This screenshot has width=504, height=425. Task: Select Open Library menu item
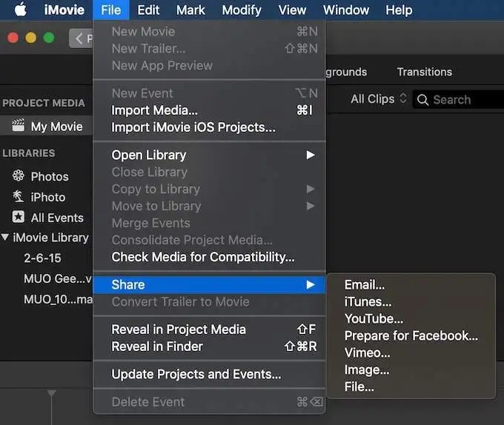click(x=209, y=155)
